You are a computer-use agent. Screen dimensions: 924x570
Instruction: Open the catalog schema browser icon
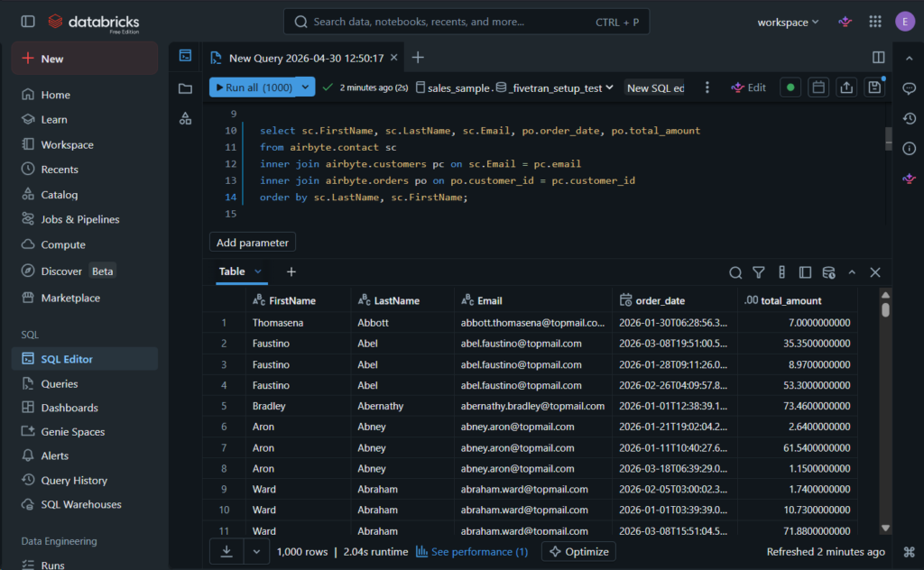[x=185, y=118]
